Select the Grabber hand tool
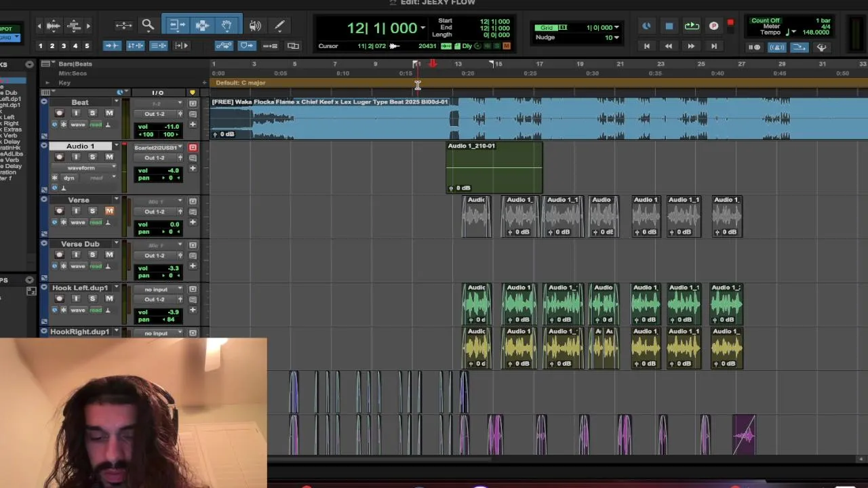The image size is (868, 488). [226, 26]
